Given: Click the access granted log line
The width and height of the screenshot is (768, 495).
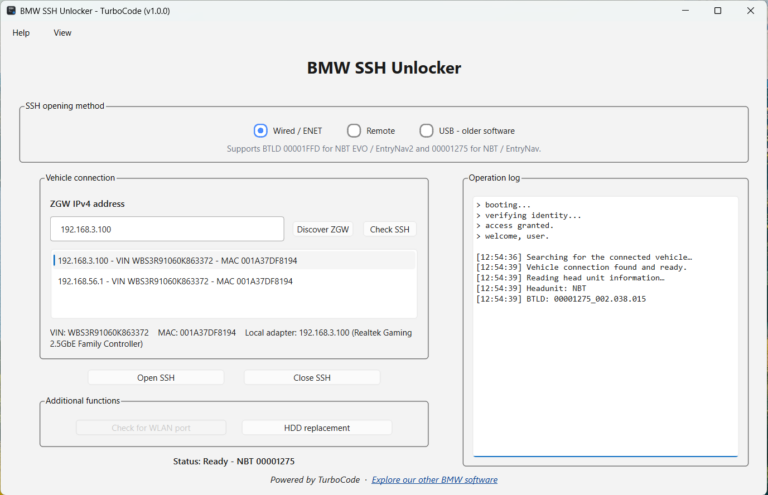Looking at the screenshot, I should (x=514, y=225).
